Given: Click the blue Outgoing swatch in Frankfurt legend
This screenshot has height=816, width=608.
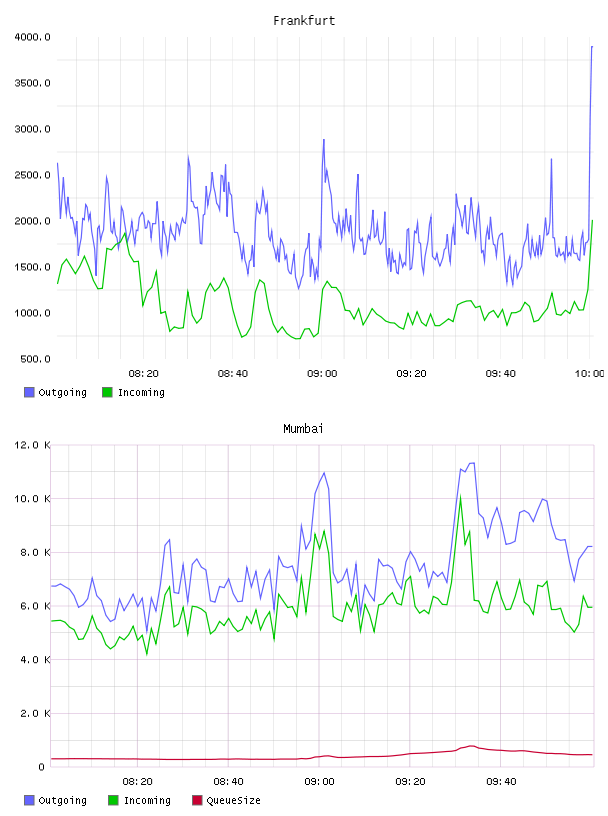Looking at the screenshot, I should 29,392.
